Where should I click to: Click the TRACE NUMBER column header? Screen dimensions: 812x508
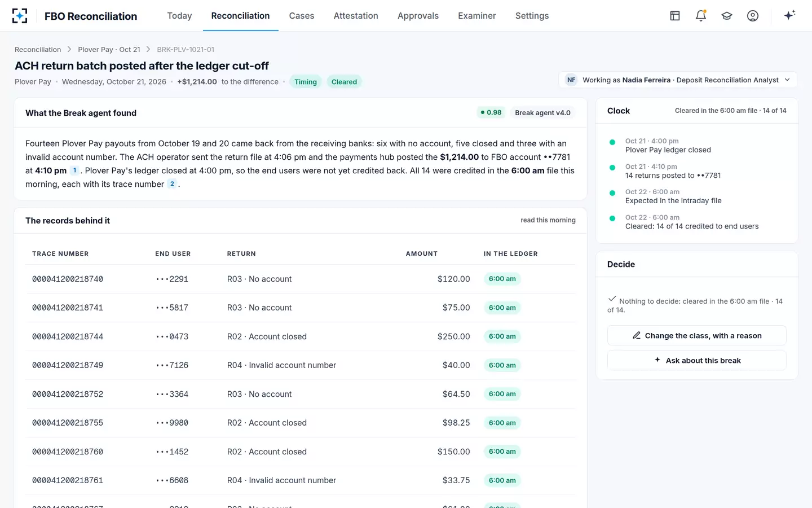click(60, 254)
